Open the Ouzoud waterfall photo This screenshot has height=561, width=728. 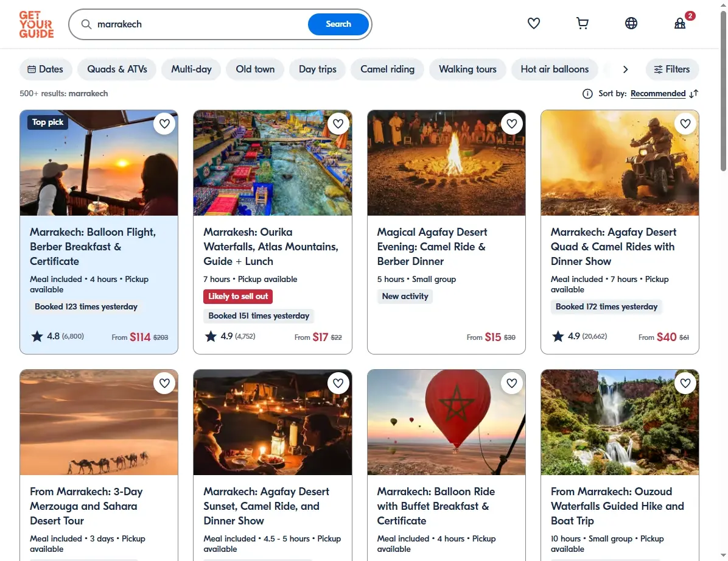pos(620,422)
